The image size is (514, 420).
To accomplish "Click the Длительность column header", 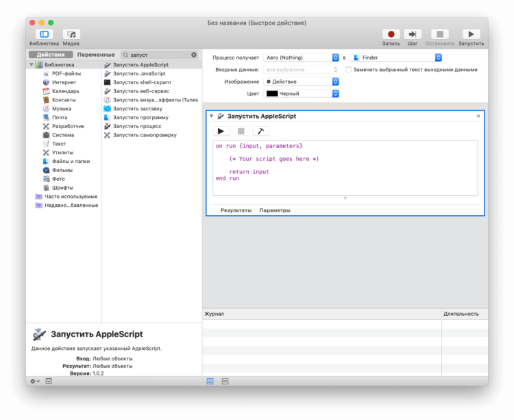I will 465,314.
